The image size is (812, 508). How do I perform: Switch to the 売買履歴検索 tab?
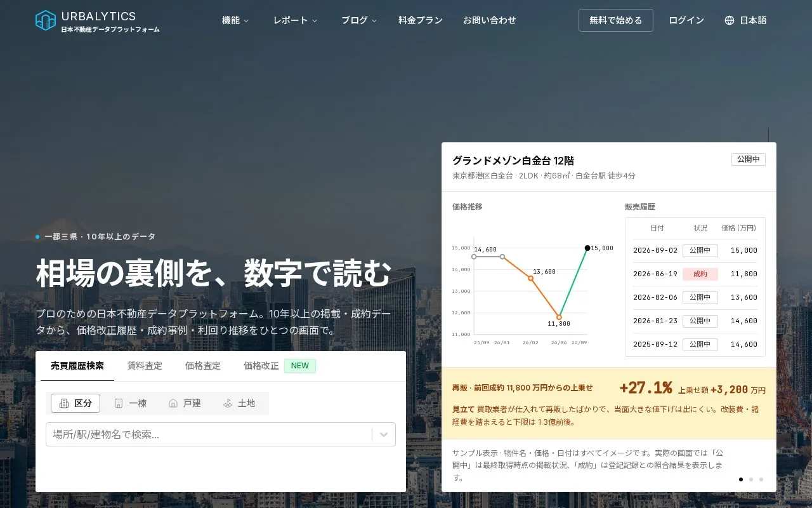77,366
